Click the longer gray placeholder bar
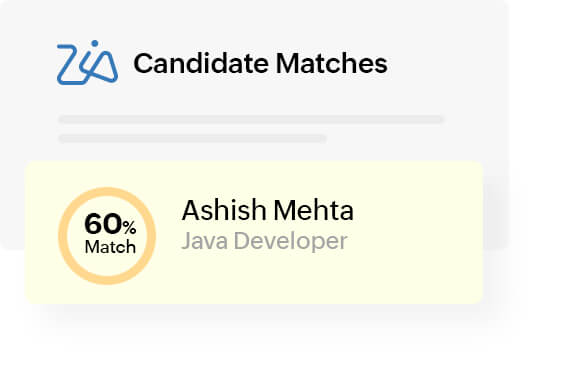Image resolution: width=586 pixels, height=385 pixels. click(x=251, y=120)
